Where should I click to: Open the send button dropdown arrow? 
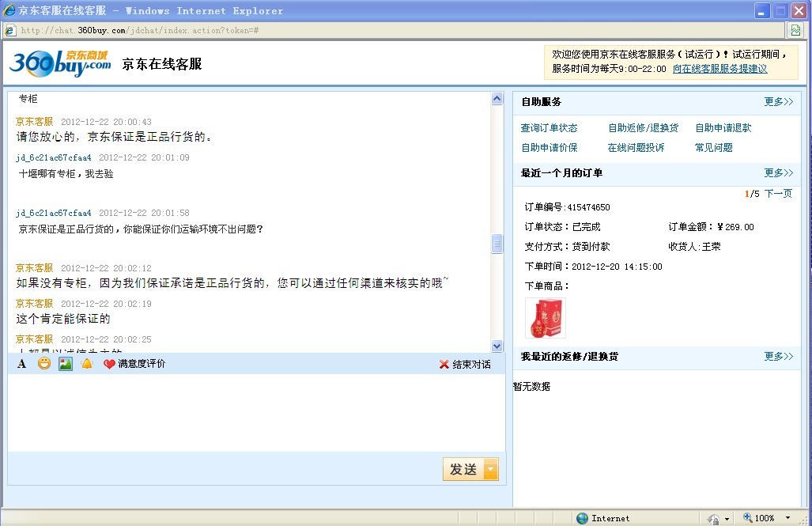491,470
